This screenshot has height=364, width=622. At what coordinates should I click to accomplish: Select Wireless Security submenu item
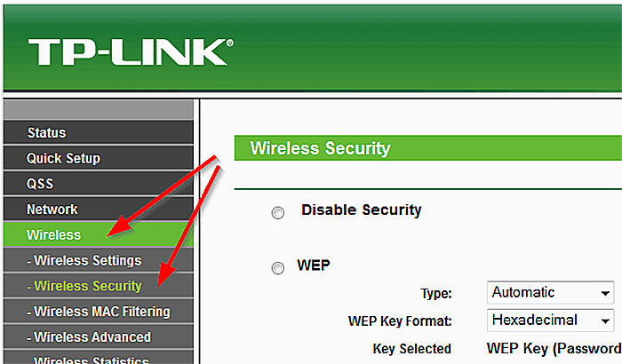(99, 286)
